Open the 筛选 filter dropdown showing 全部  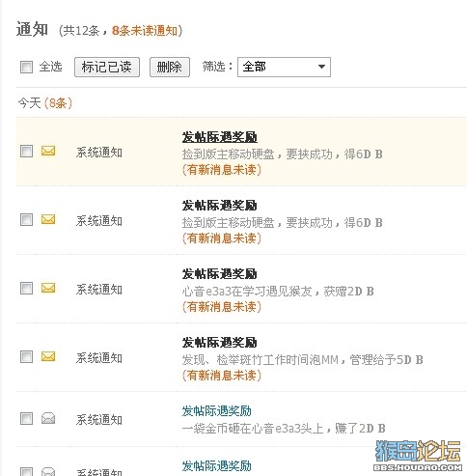coord(284,67)
